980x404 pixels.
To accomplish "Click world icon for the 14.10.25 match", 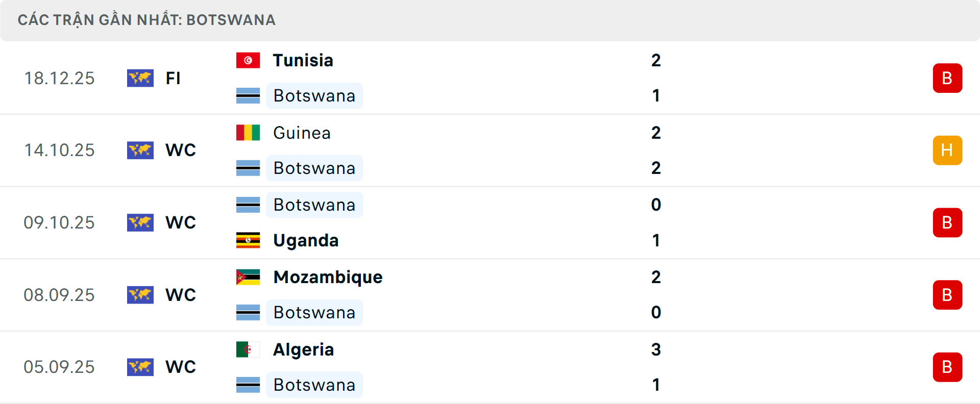I will [x=140, y=150].
